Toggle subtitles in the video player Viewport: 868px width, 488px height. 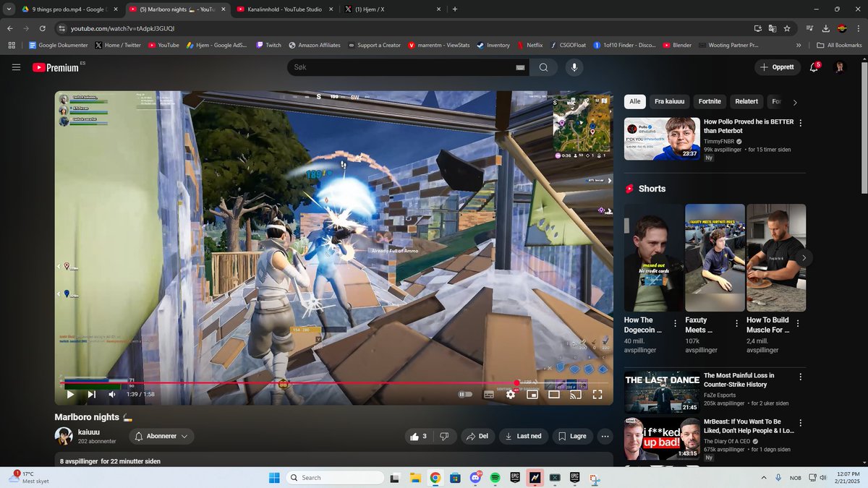click(x=488, y=394)
